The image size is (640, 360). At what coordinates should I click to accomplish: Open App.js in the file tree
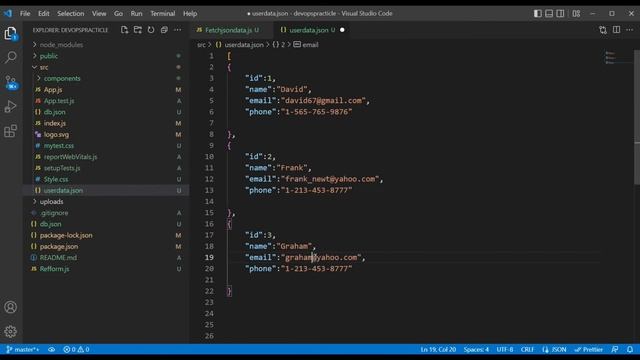click(53, 89)
